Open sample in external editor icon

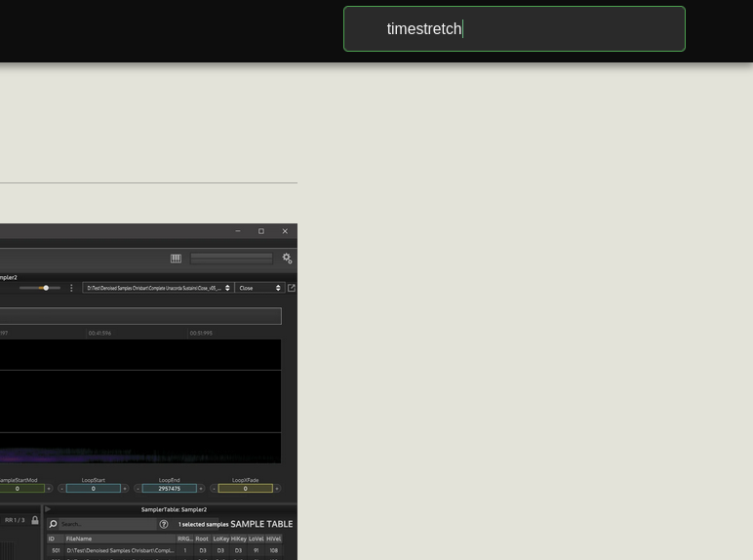tap(291, 288)
